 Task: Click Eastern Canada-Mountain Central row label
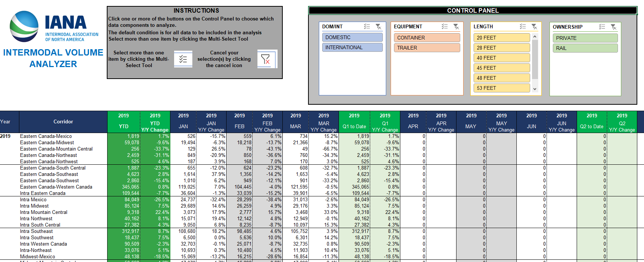[56, 149]
